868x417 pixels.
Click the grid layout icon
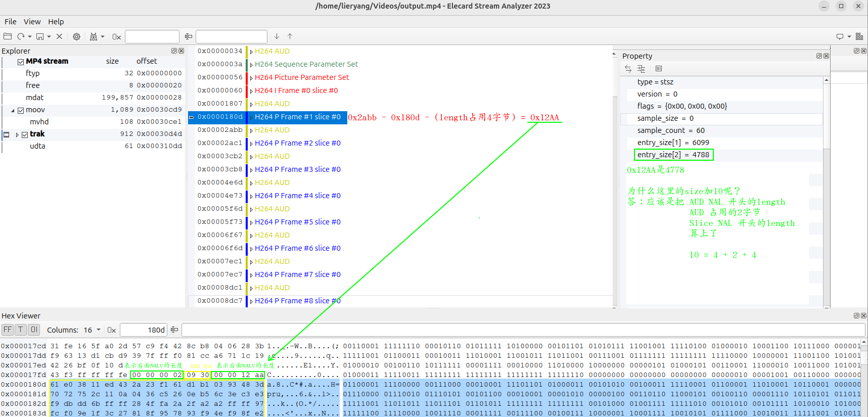point(859,36)
